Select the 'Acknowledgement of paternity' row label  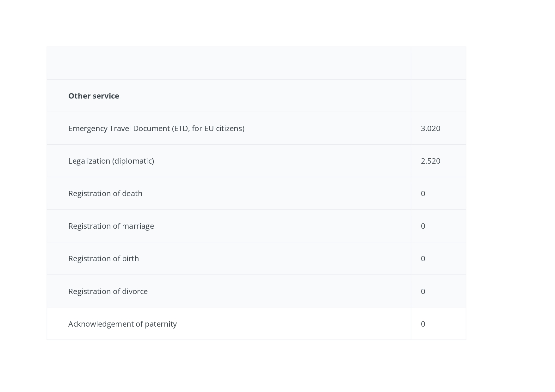click(x=122, y=324)
